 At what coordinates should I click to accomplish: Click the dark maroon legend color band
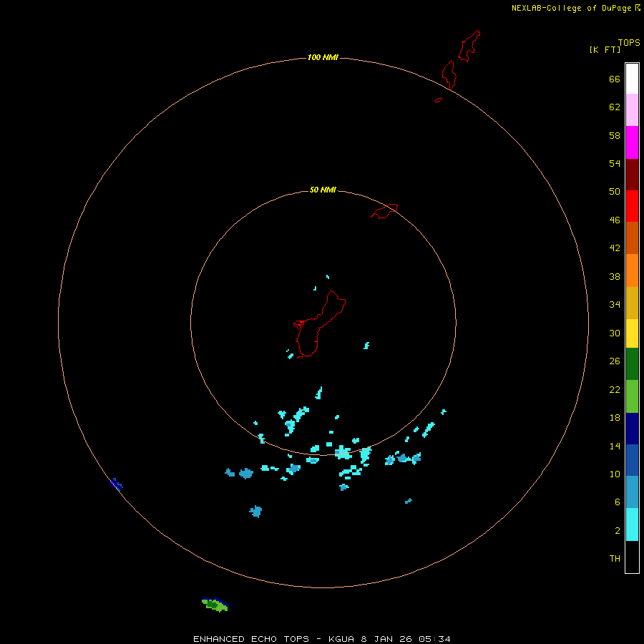coord(632,174)
